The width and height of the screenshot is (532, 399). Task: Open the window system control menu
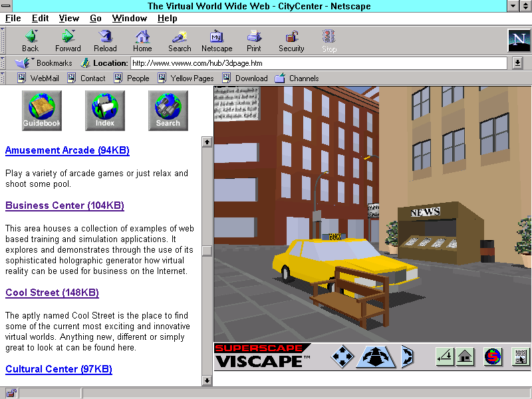6,6
